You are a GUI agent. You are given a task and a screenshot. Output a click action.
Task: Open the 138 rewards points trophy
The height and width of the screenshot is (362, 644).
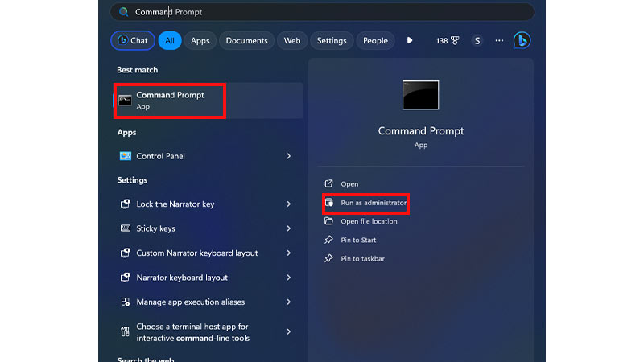pos(448,41)
